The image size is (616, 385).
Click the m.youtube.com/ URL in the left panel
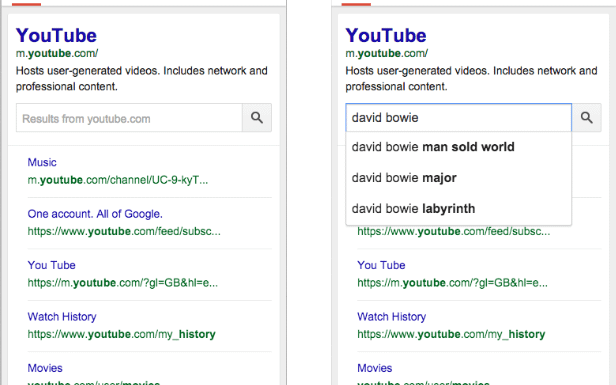[57, 53]
